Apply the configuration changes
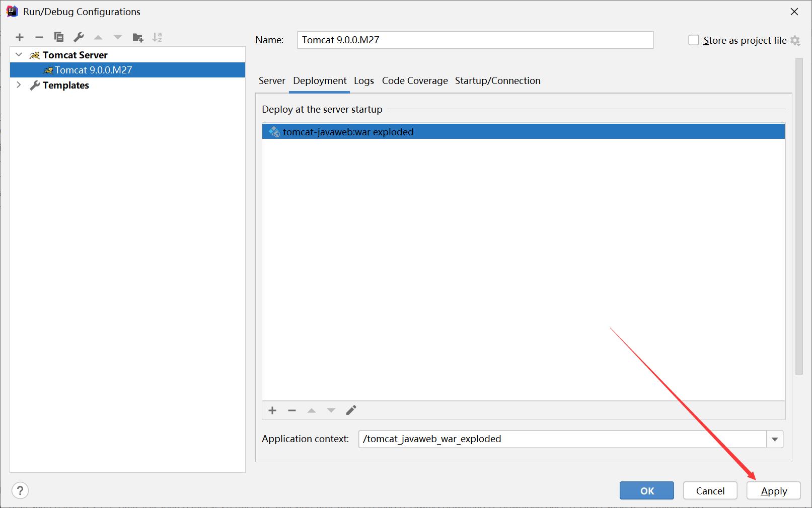 [x=774, y=490]
